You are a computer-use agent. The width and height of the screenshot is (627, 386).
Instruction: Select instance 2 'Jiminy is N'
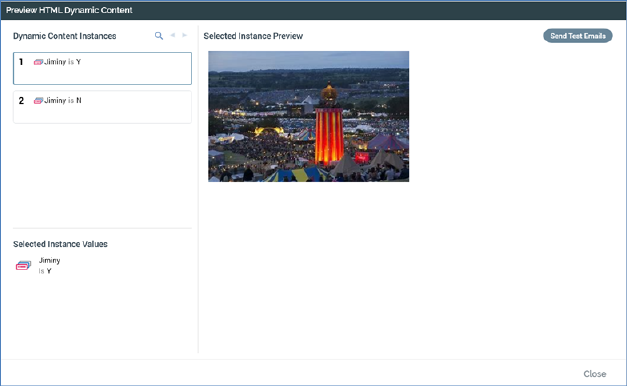[102, 107]
